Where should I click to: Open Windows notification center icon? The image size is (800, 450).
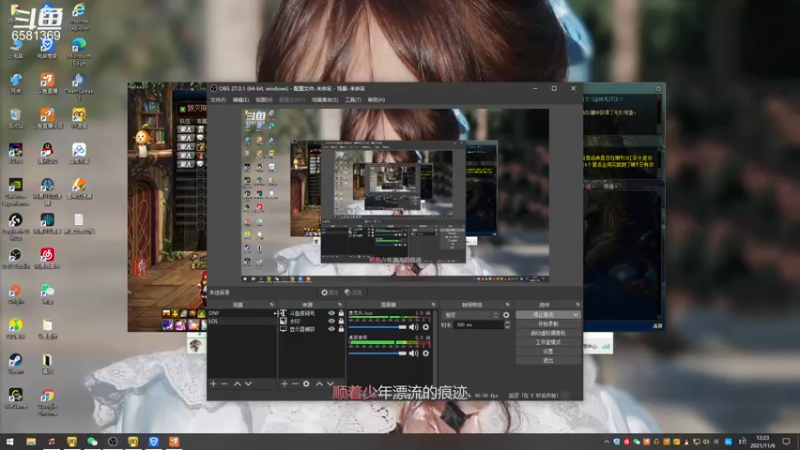click(x=786, y=441)
